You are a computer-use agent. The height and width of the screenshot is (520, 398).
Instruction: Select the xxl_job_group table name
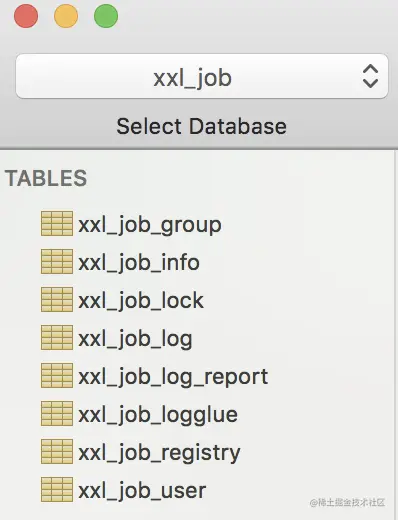click(x=150, y=226)
